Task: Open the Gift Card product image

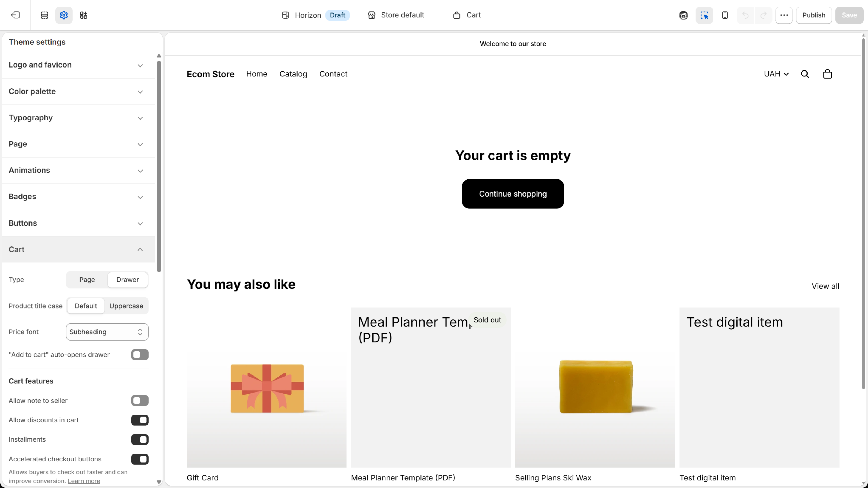Action: click(267, 388)
